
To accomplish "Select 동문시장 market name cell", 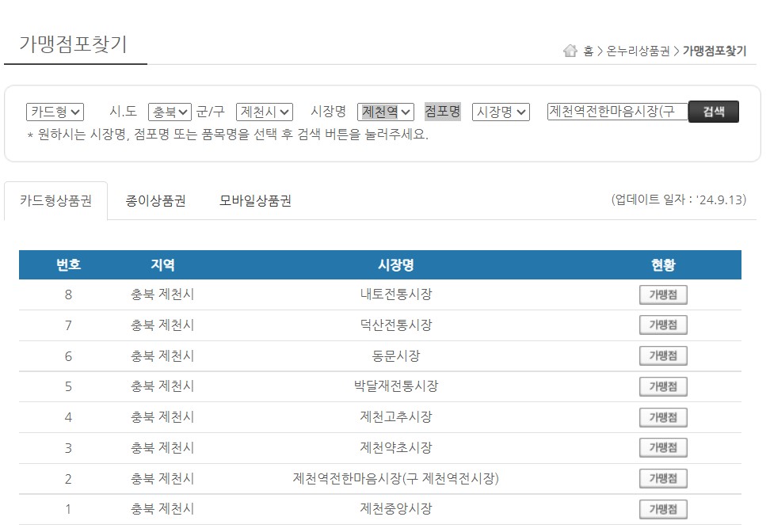I will click(396, 355).
